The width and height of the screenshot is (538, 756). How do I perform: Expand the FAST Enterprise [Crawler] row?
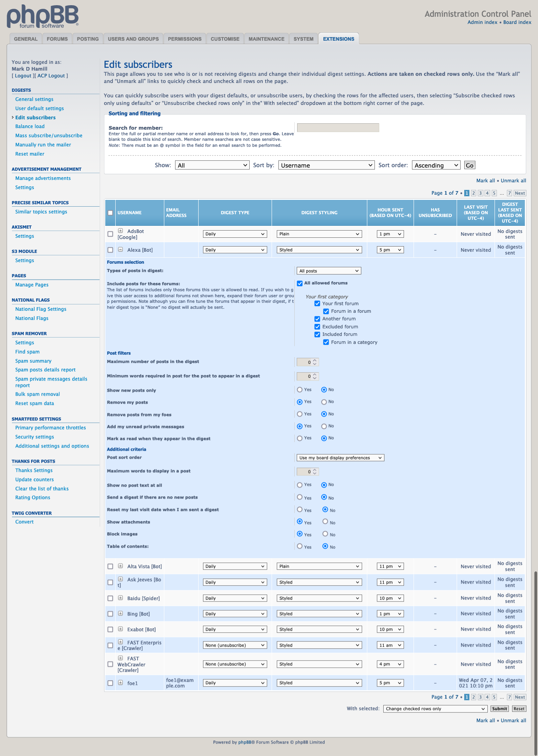120,642
